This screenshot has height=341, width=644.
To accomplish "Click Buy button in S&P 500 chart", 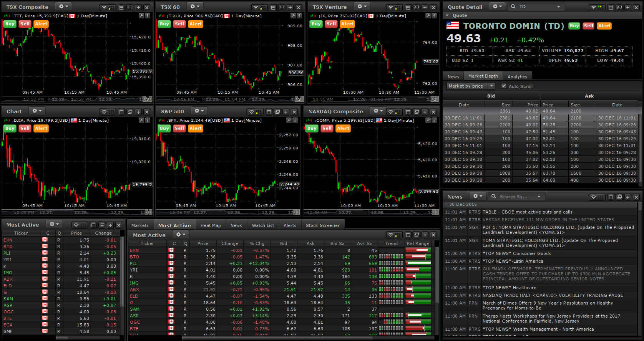I will pyautogui.click(x=164, y=128).
